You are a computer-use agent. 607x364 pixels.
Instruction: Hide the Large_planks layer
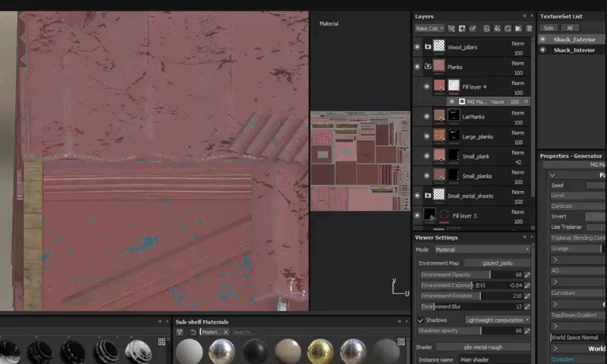coord(426,136)
